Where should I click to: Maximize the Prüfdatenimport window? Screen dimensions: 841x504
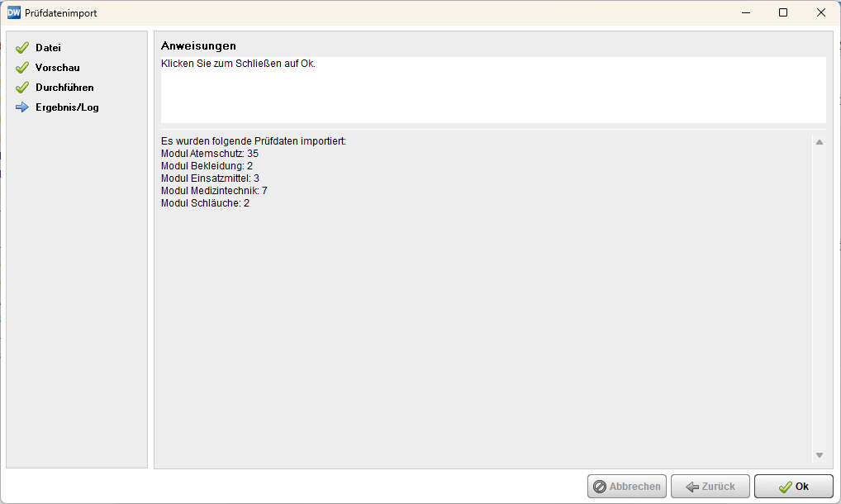pos(783,12)
